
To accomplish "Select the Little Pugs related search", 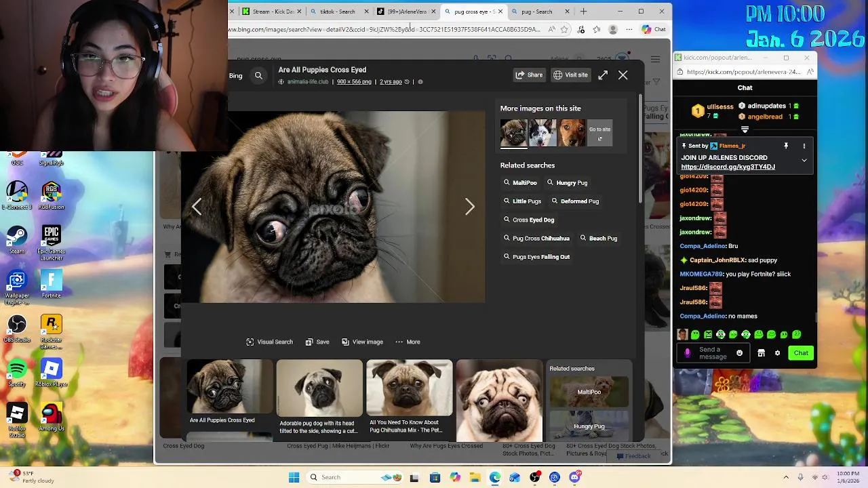I will pos(522,201).
